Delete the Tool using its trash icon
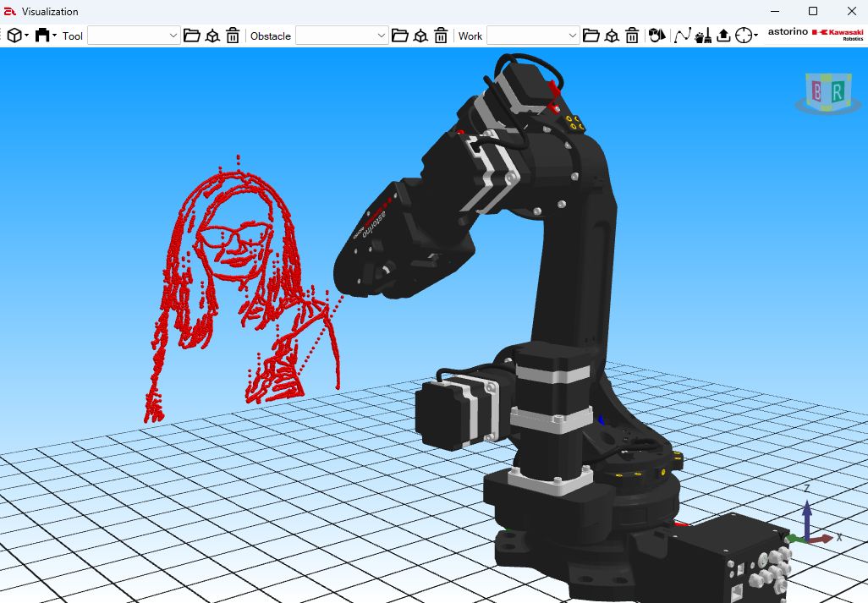 pos(233,36)
